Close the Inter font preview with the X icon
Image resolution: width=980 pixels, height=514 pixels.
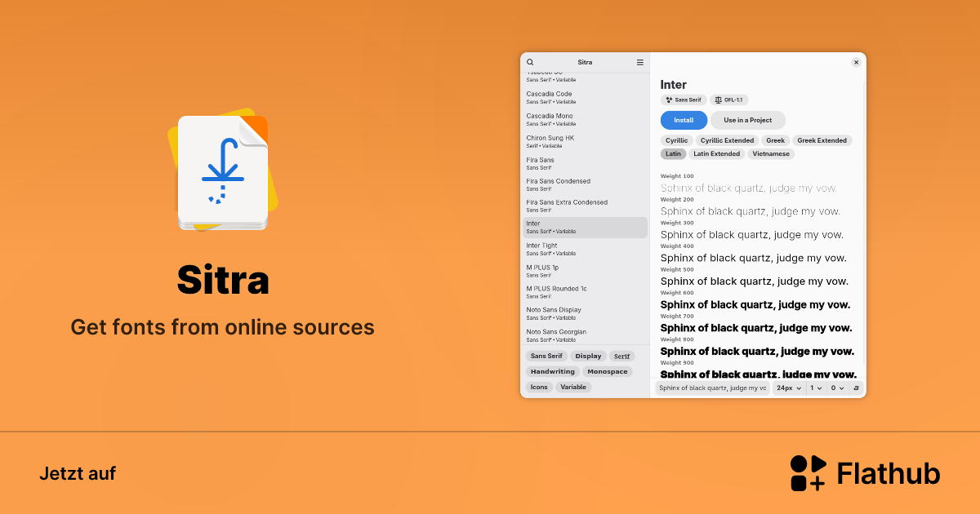(856, 62)
